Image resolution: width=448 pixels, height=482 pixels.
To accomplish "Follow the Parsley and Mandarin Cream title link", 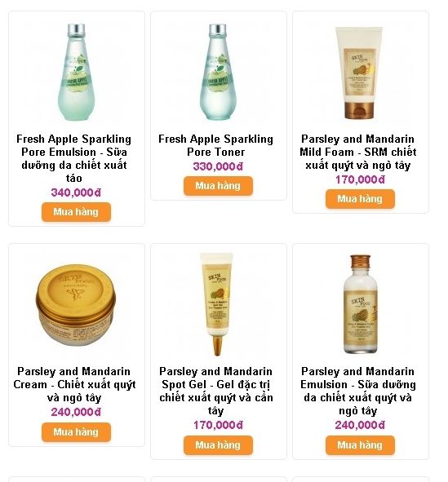I will 74,384.
